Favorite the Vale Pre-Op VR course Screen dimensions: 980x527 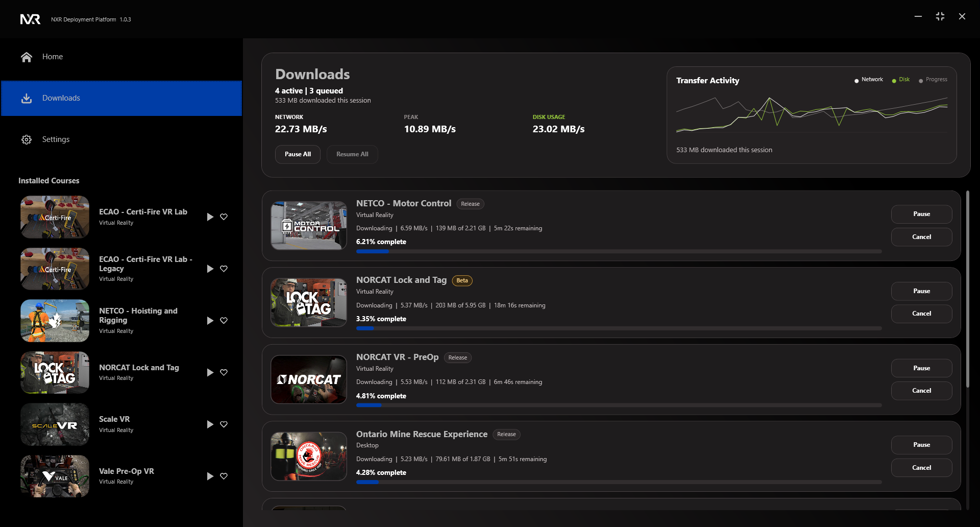pyautogui.click(x=224, y=476)
